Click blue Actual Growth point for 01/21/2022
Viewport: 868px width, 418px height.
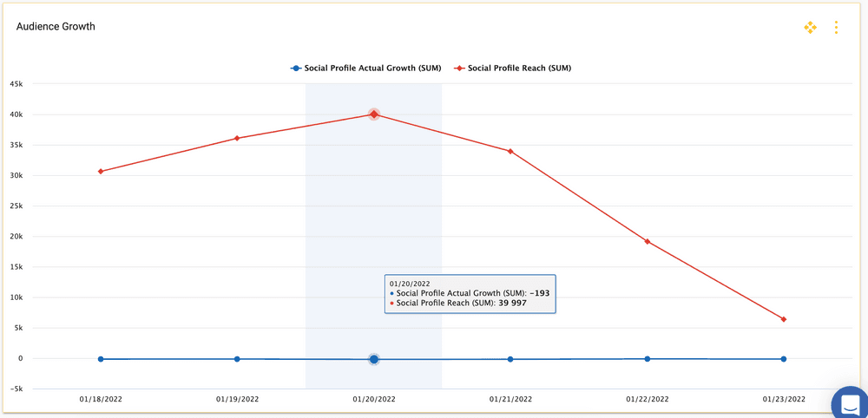510,359
